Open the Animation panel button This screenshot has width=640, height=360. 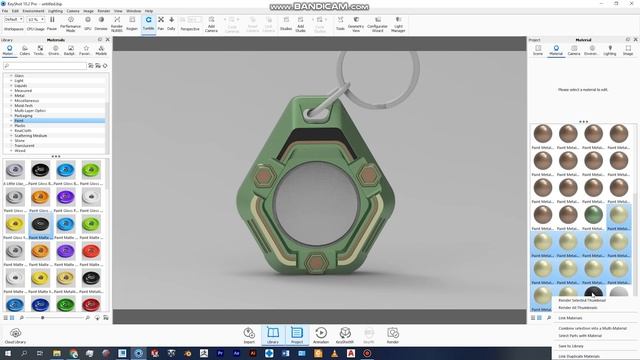(x=321, y=336)
